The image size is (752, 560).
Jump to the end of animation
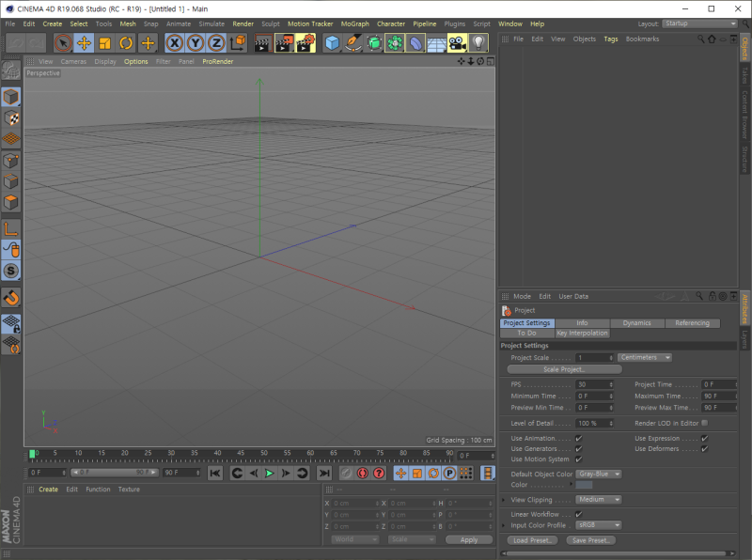[324, 474]
